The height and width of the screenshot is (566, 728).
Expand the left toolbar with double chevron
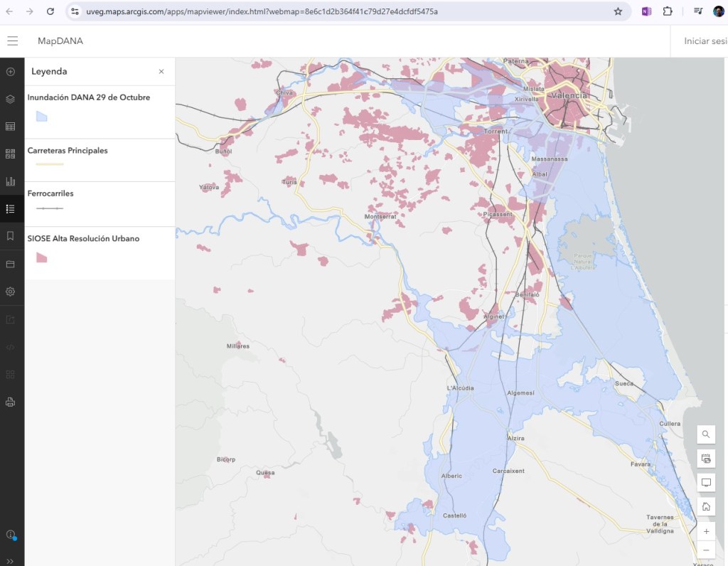click(x=11, y=561)
